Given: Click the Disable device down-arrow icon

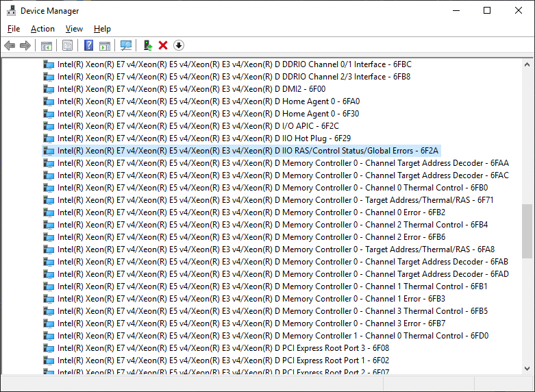Looking at the screenshot, I should (x=179, y=45).
